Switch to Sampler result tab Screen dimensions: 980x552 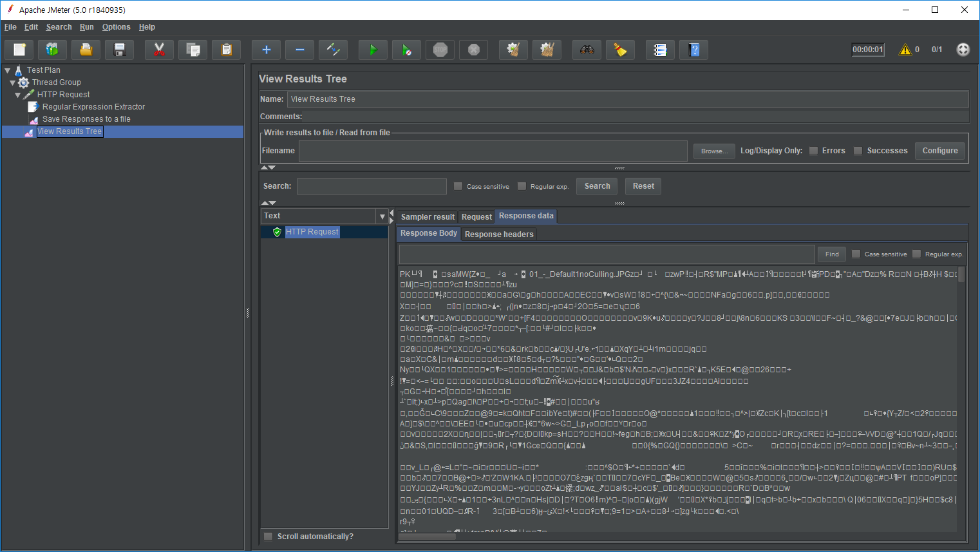pyautogui.click(x=428, y=217)
